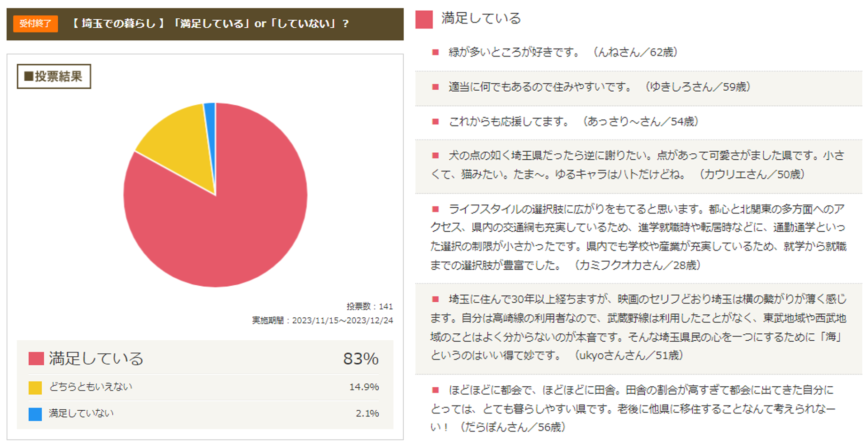
Task: Click the bullet icon for だらぼんさん comment
Action: click(x=436, y=390)
